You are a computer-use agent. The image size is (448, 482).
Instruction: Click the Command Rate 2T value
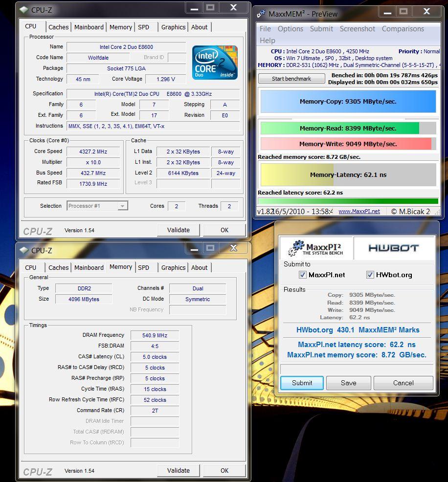pyautogui.click(x=155, y=411)
